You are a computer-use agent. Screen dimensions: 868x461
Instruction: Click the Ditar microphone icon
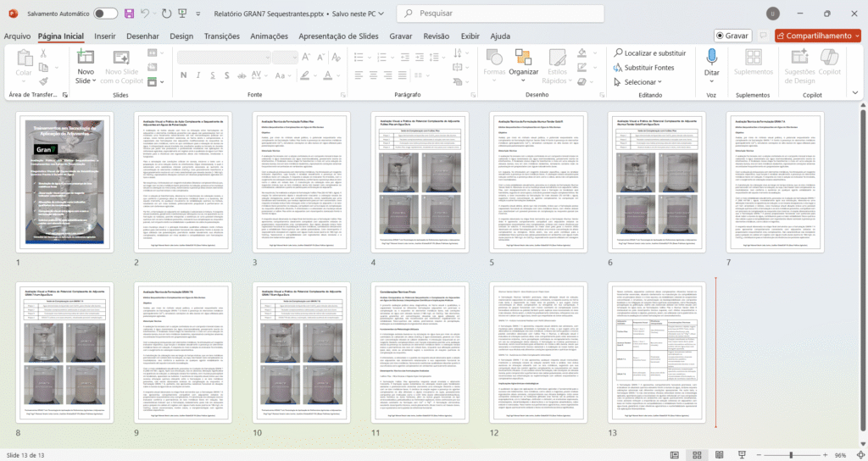point(711,57)
